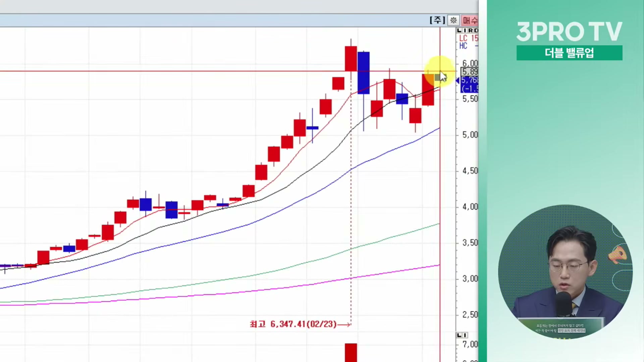Screen dimensions: 644x362
Task: Select the blue 5,768 current price box
Action: 470,80
